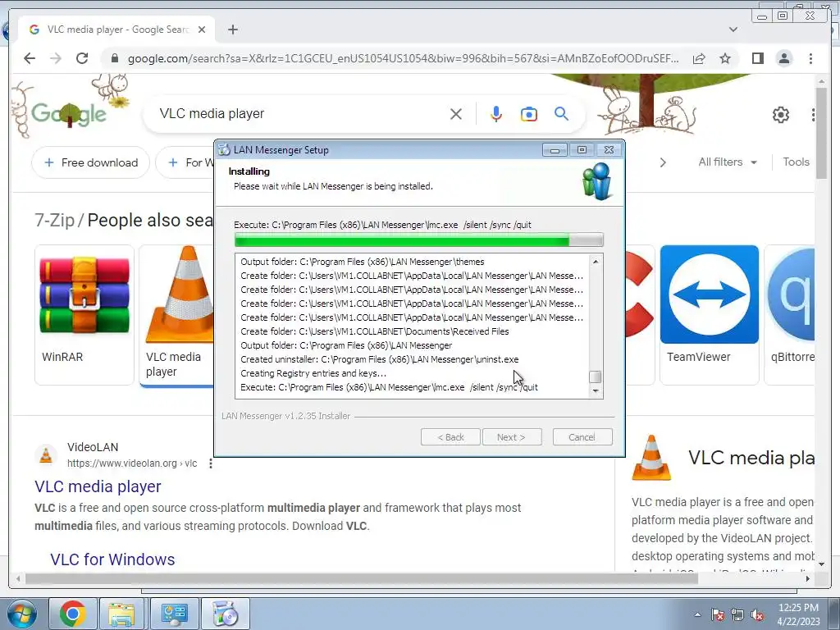Select 'Creating Registry entries and keys' log line
This screenshot has height=630, width=840.
313,373
